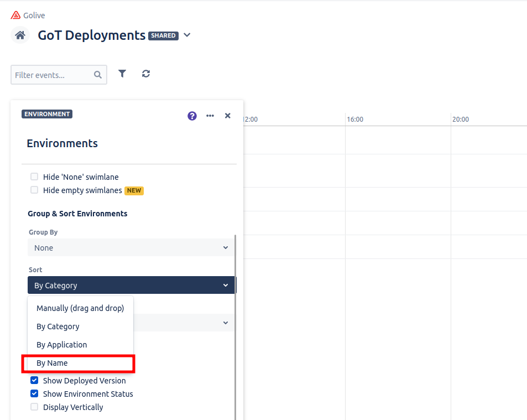Screen dimensions: 527x420
Task: Click the search magnifier icon
Action: pos(98,75)
